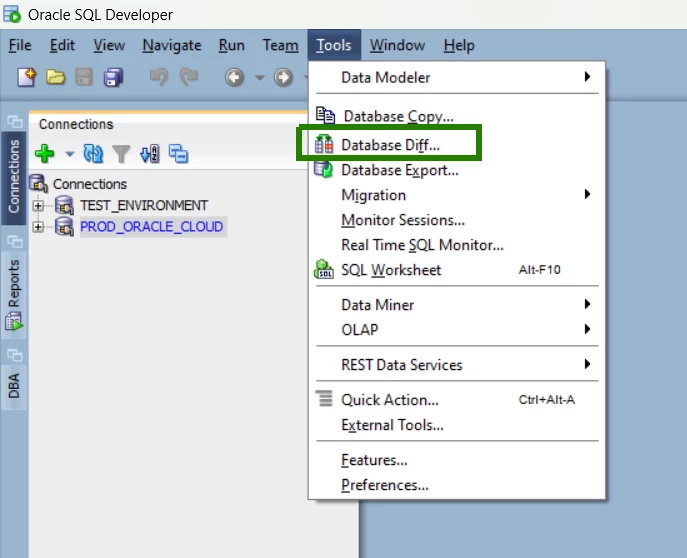The image size is (687, 558).
Task: Click Refresh connections icon
Action: pos(93,154)
